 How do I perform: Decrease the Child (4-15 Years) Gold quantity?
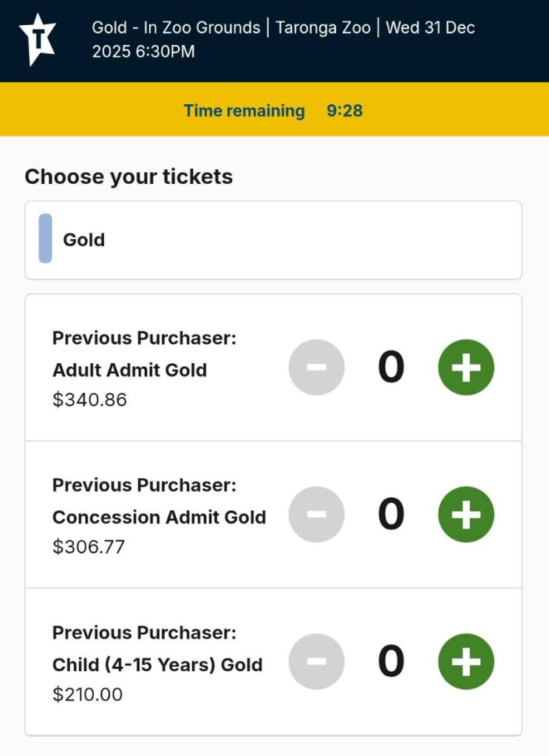[x=316, y=661]
